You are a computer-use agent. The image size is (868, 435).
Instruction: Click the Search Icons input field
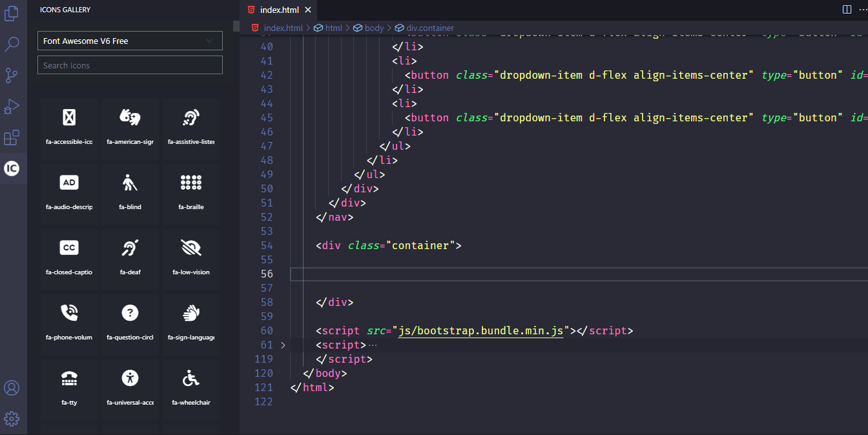click(x=130, y=65)
